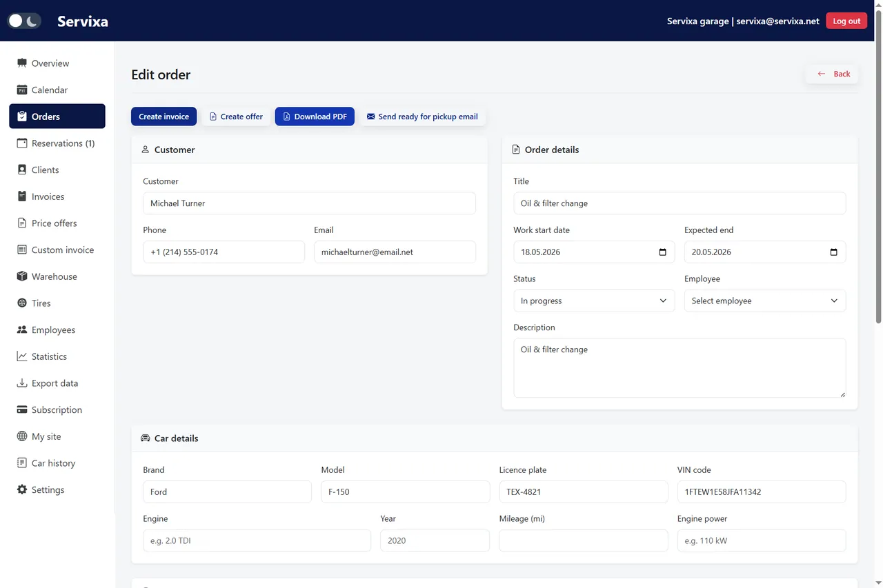Click the Download PDF button
Viewport: 883px width, 588px height.
[x=315, y=116]
